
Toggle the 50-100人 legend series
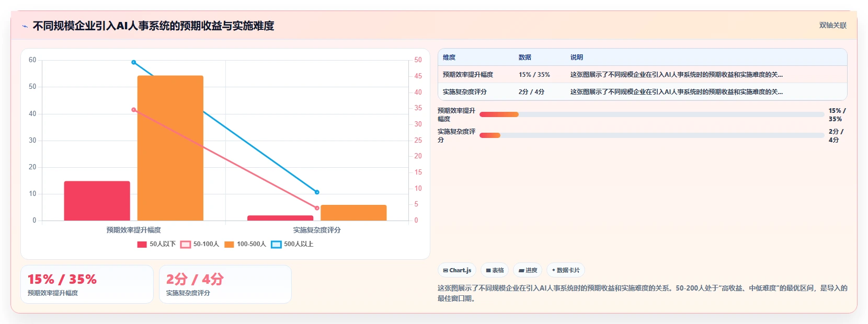click(200, 244)
